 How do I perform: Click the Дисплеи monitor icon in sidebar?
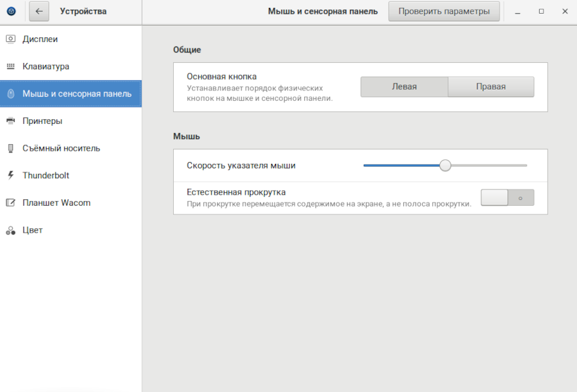tap(10, 39)
